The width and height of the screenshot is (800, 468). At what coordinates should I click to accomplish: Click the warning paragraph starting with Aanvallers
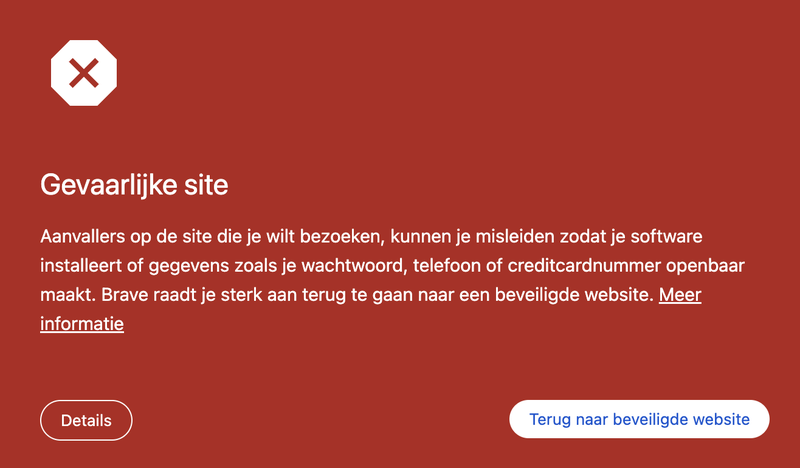[x=392, y=280]
